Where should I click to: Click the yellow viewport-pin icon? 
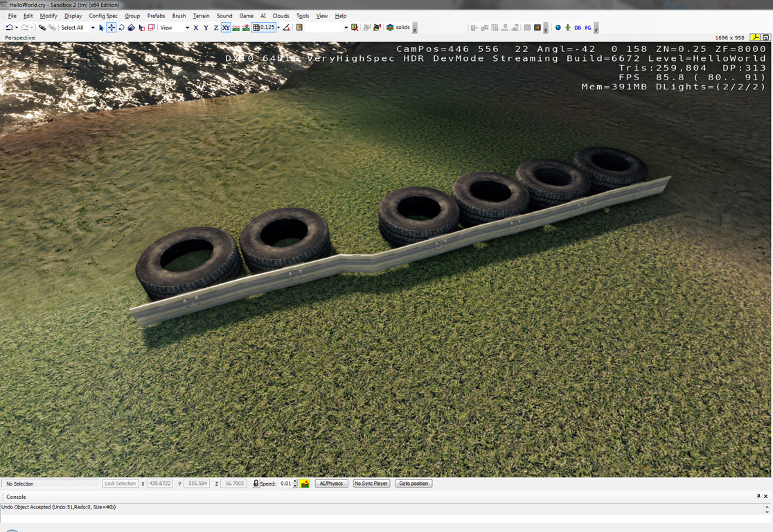[755, 37]
